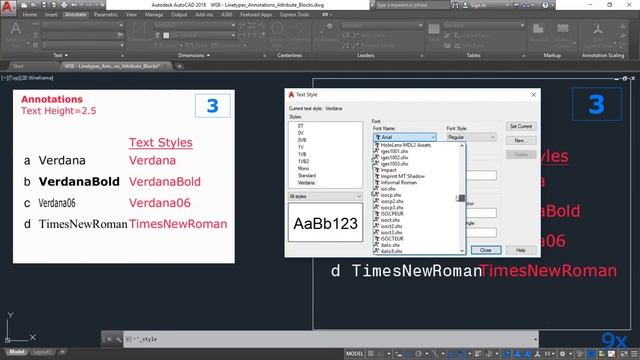Open the multileader style dropdown in ribbon
This screenshot has width=640, height=360.
[x=382, y=25]
